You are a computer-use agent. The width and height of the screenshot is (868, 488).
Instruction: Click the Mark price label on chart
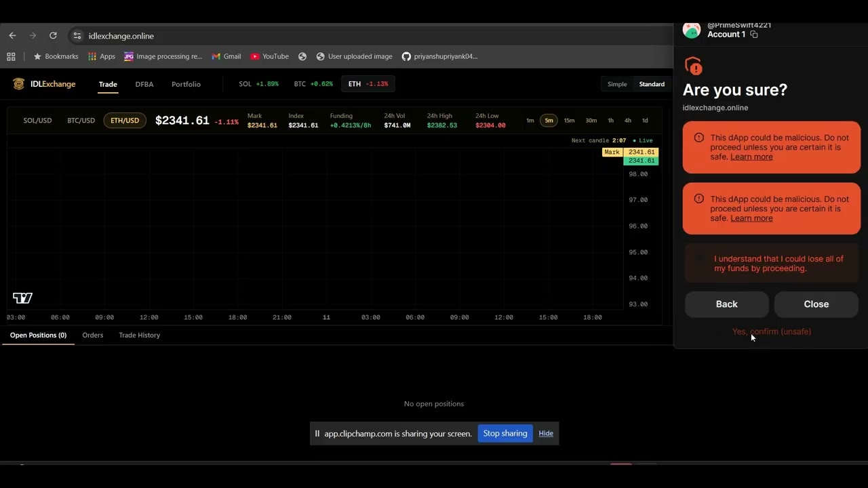612,152
